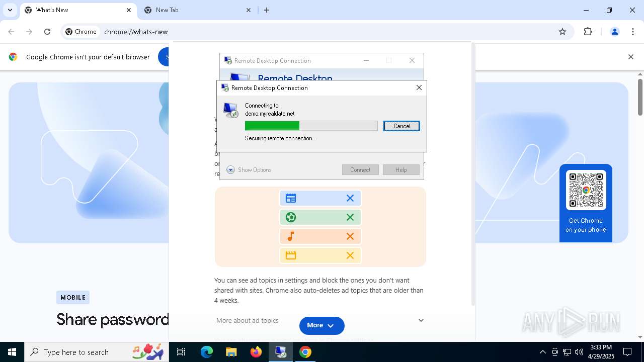Close the Remote Desktop Connection progress dialog

(x=419, y=87)
